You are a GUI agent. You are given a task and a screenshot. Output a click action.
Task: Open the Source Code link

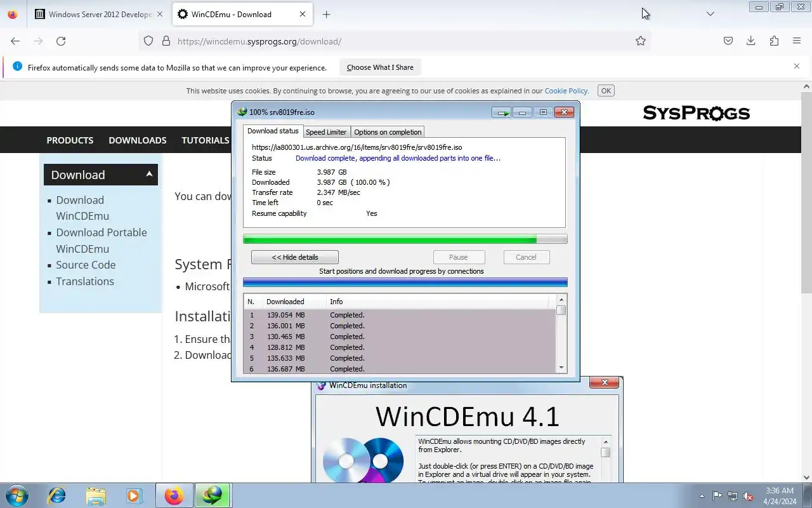click(x=86, y=265)
